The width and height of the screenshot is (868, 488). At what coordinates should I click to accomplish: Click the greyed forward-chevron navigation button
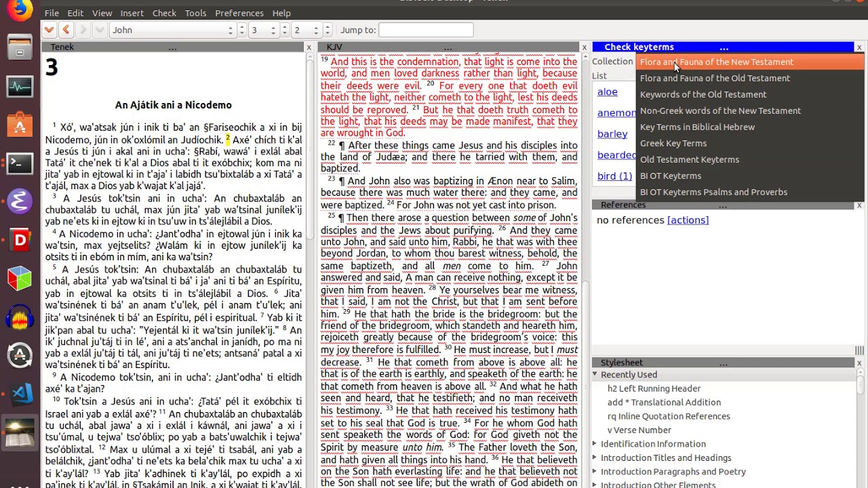83,30
